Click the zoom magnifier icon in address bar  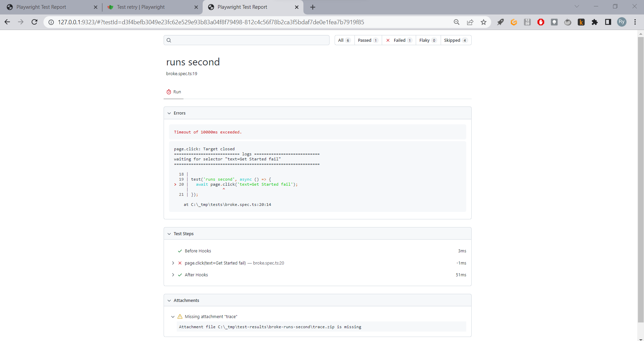click(x=456, y=22)
